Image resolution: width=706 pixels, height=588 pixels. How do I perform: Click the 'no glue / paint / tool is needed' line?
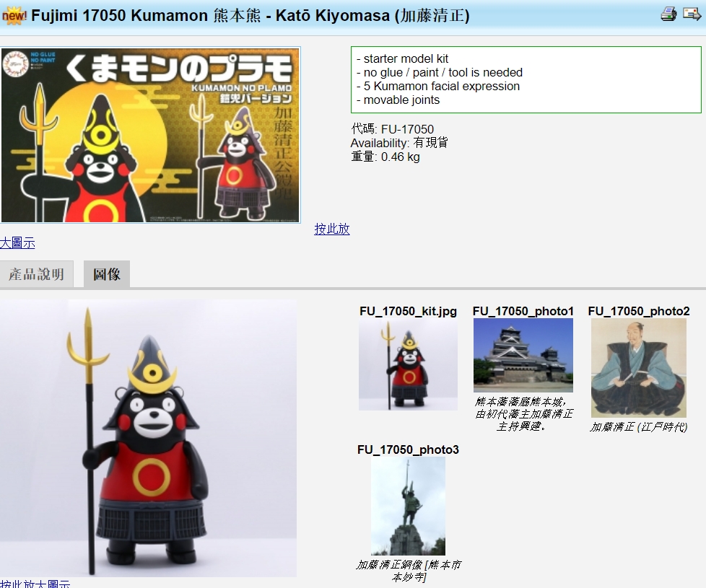click(443, 72)
